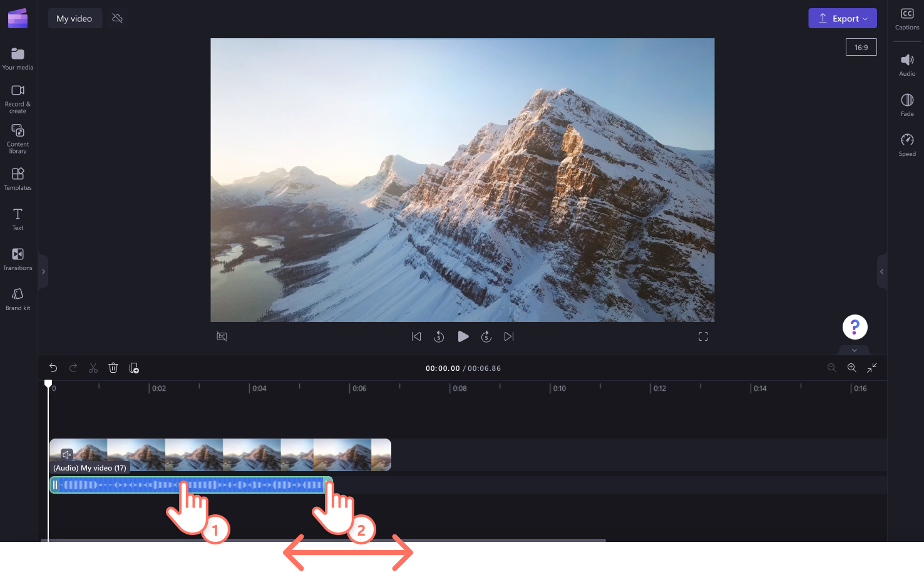
Task: Click the horizontal timeline scrollbar
Action: pos(323,540)
